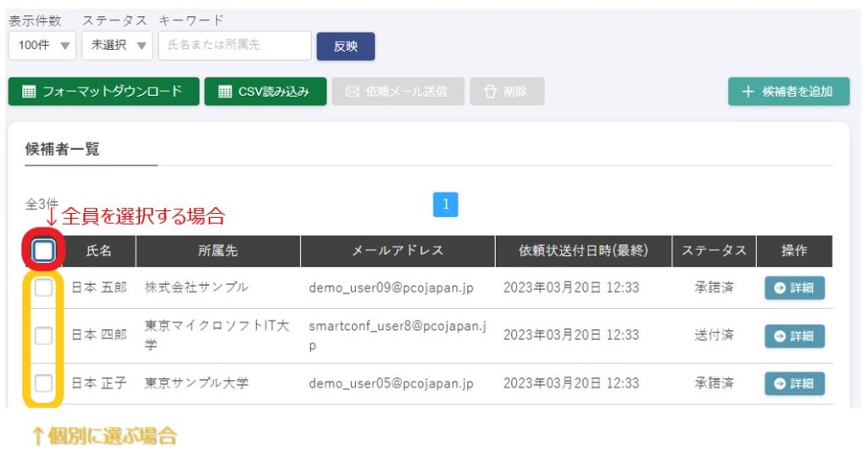868x452 pixels.
Task: Click the 操作 column header
Action: click(x=794, y=251)
